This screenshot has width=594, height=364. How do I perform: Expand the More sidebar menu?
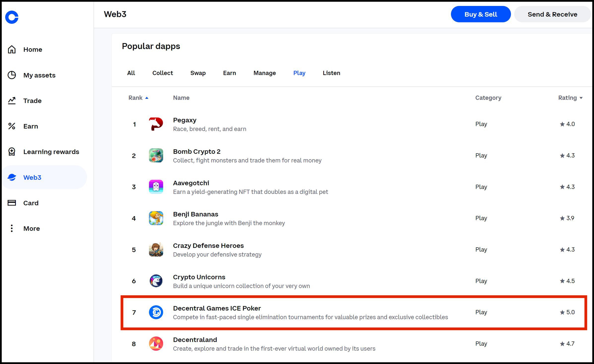point(12,228)
